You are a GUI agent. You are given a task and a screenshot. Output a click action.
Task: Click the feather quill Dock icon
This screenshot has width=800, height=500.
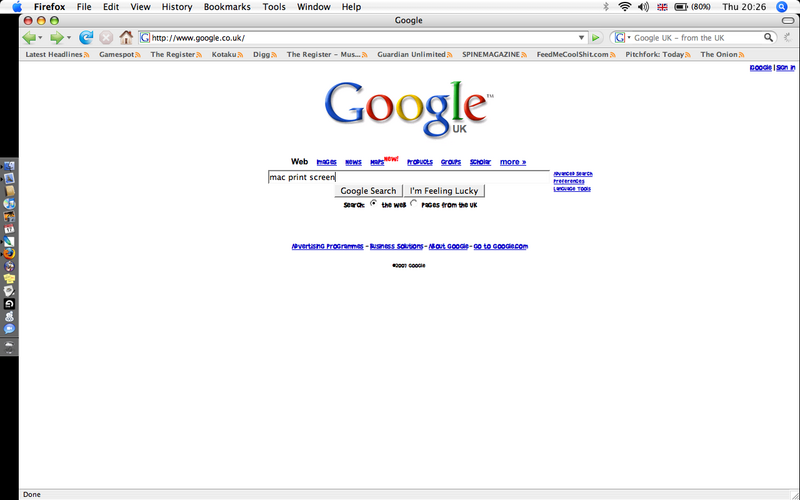pyautogui.click(x=9, y=241)
